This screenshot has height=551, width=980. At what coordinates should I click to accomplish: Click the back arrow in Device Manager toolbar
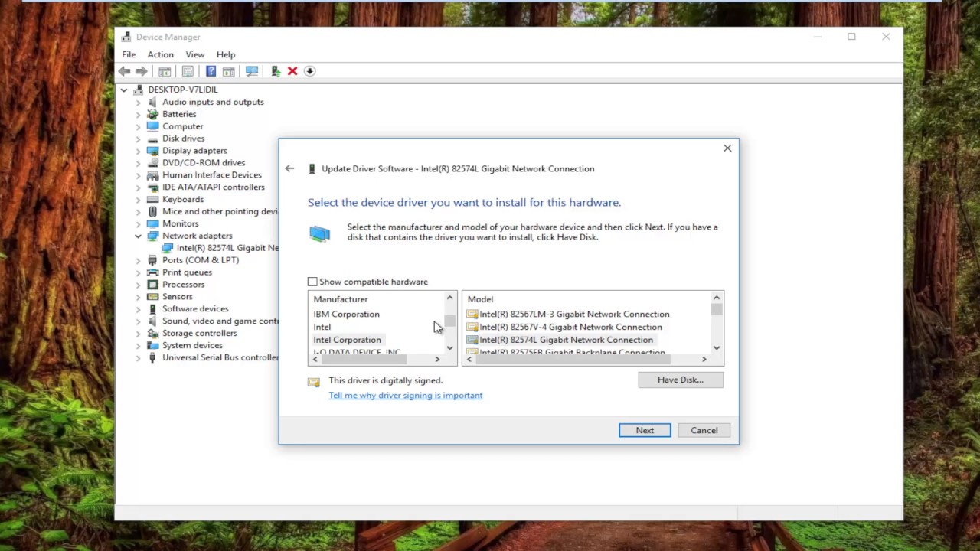pos(124,71)
